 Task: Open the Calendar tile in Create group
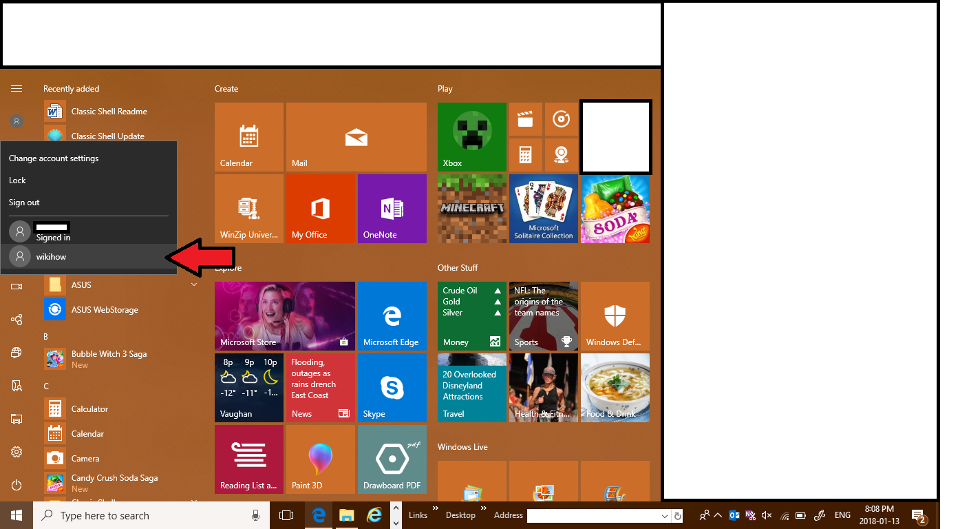(x=249, y=137)
